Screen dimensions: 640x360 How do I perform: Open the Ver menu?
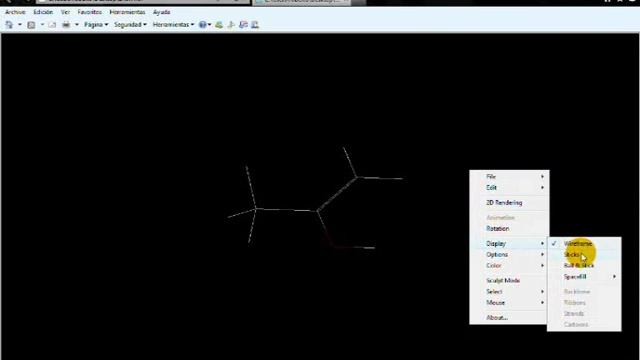coord(65,12)
